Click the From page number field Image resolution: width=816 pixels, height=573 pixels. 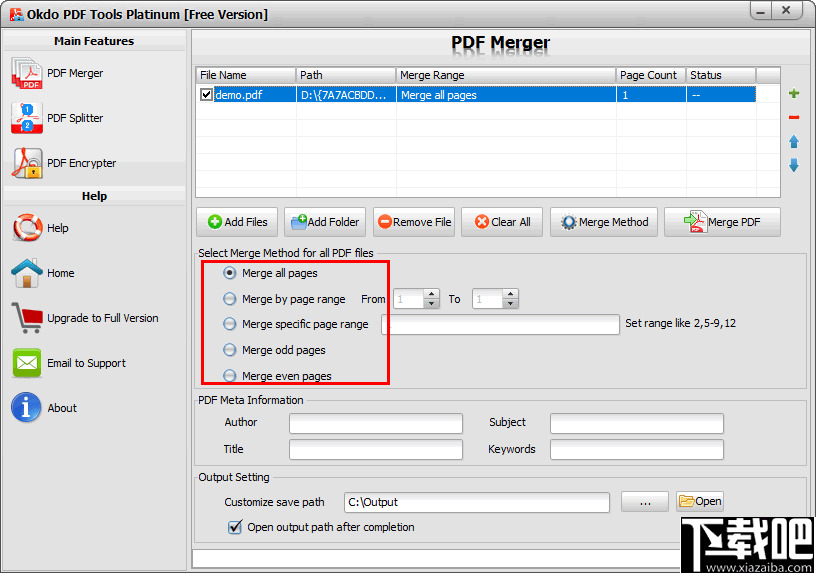[x=409, y=299]
